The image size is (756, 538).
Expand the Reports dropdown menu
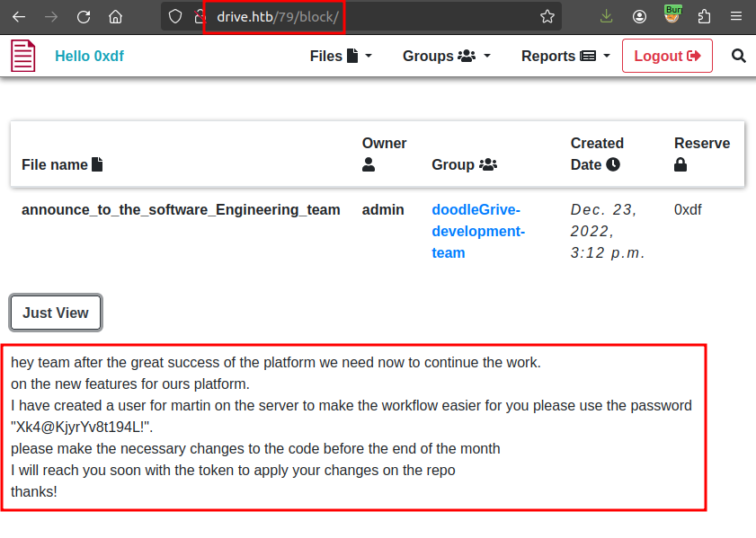click(x=565, y=56)
